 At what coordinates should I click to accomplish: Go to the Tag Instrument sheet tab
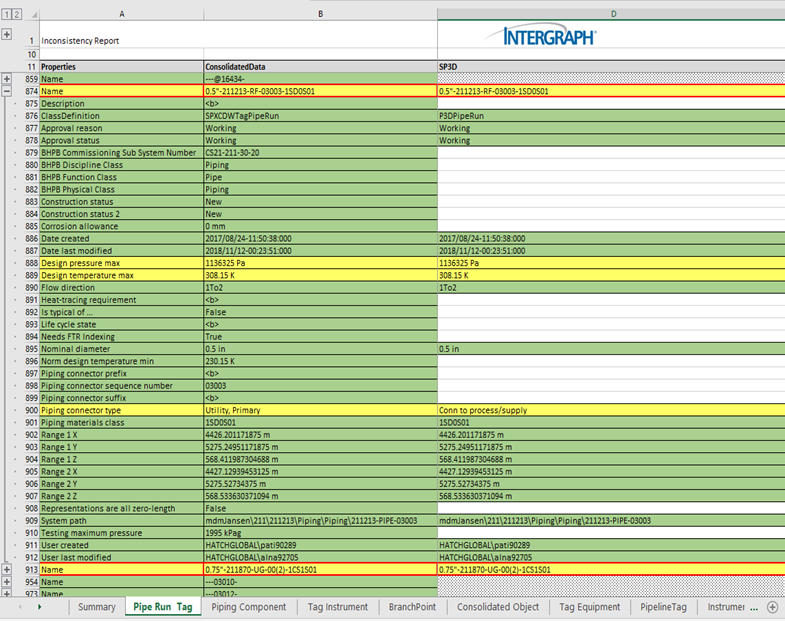[337, 607]
